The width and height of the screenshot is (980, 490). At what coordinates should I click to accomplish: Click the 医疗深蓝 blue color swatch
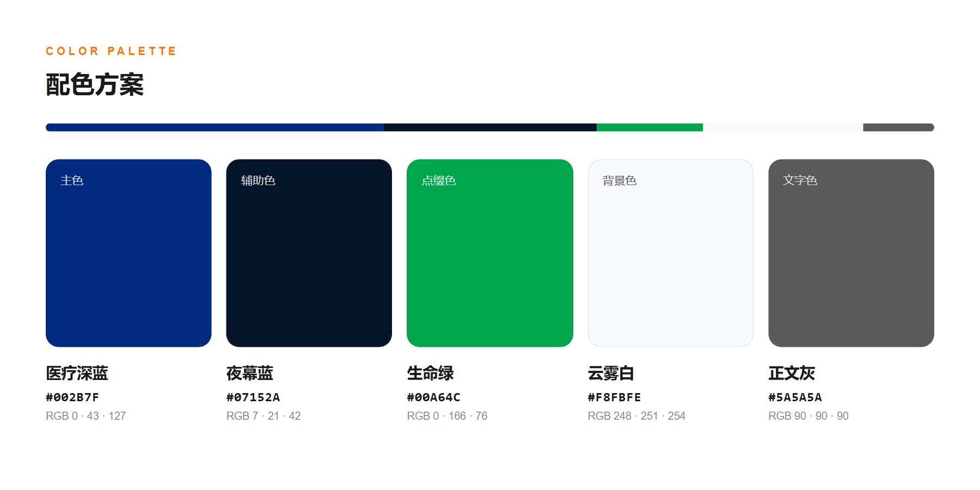click(128, 253)
